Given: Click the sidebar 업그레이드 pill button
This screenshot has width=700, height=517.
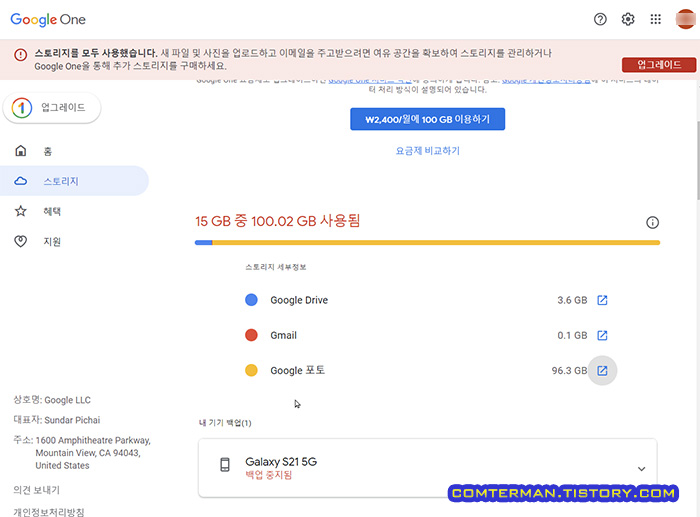Looking at the screenshot, I should pos(52,108).
